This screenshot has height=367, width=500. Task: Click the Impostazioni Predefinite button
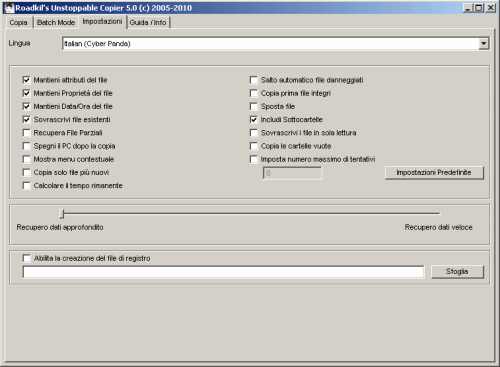pos(434,173)
